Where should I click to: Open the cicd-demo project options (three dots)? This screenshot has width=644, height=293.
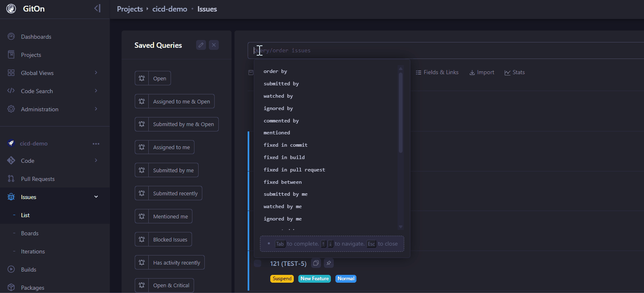tap(96, 144)
